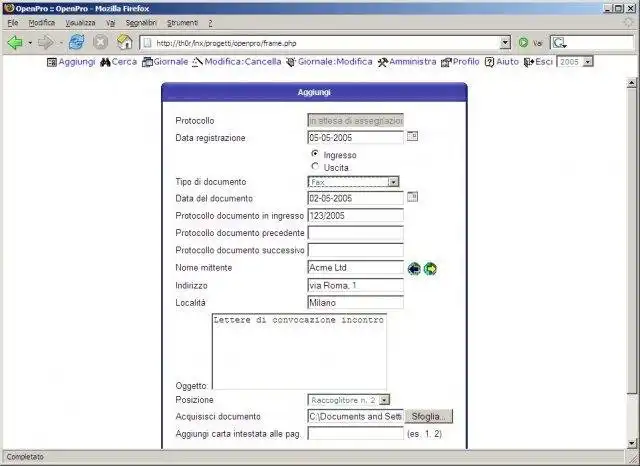Open the Amministra link
Image resolution: width=640 pixels, height=466 pixels.
(x=413, y=62)
